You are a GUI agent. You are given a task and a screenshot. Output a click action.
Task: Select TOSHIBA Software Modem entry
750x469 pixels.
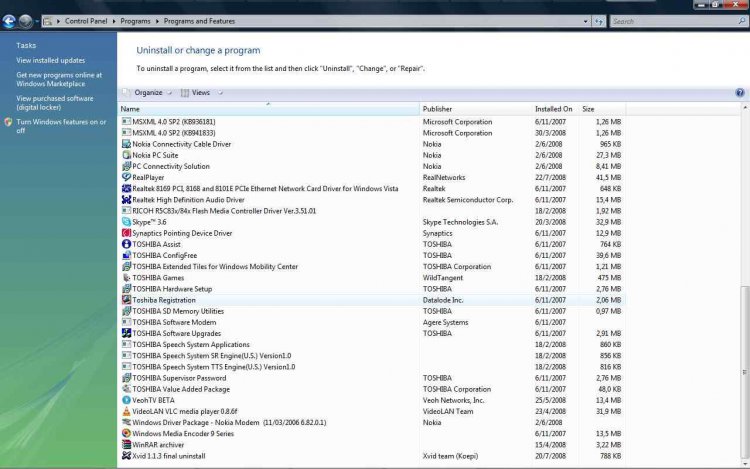[x=372, y=322]
